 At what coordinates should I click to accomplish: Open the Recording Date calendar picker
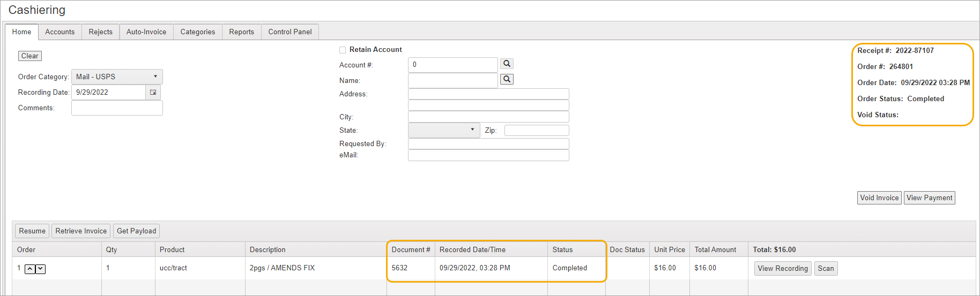tap(153, 92)
